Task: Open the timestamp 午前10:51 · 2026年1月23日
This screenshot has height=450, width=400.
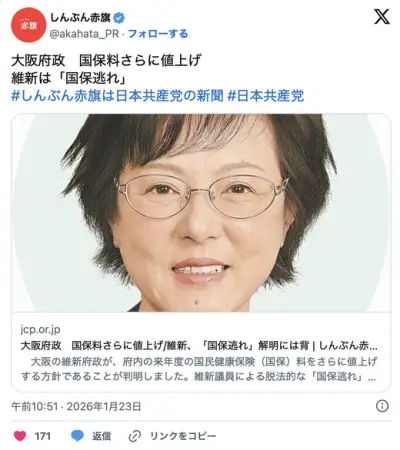Action: (x=76, y=406)
